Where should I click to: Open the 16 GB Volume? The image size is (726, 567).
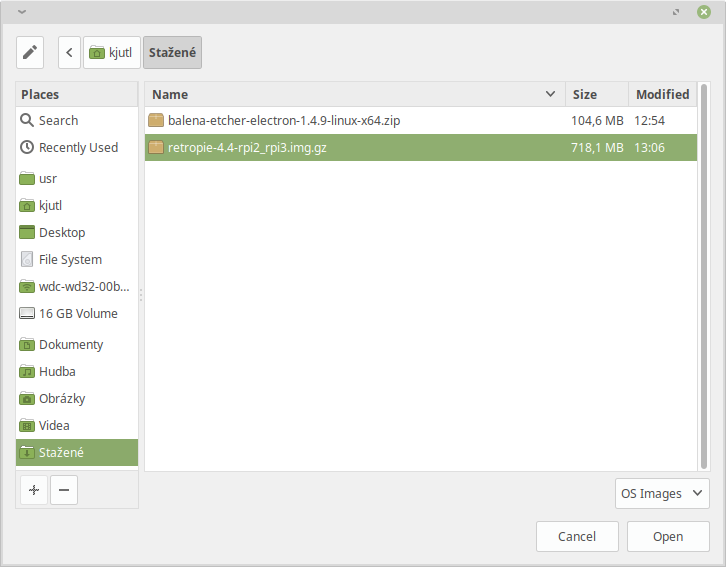(77, 313)
